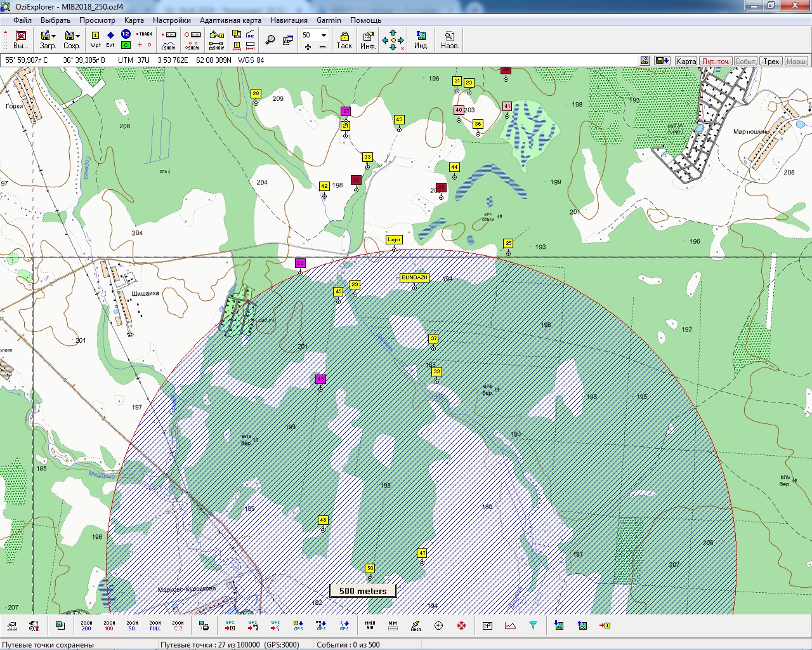The width and height of the screenshot is (812, 650).
Task: Click the save-with-arrow icon near Карта
Action: tap(662, 61)
